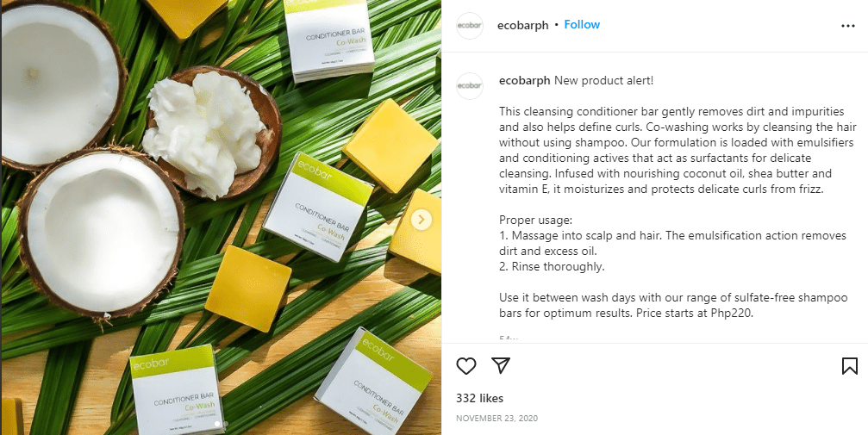Click the 'New product alert!' caption text
The image size is (868, 435).
click(603, 80)
